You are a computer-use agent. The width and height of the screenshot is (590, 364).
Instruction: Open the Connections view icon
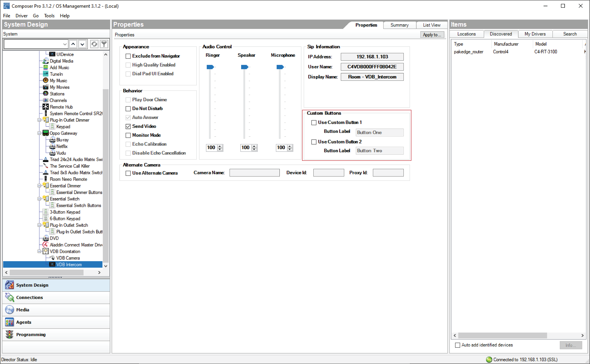pyautogui.click(x=9, y=297)
